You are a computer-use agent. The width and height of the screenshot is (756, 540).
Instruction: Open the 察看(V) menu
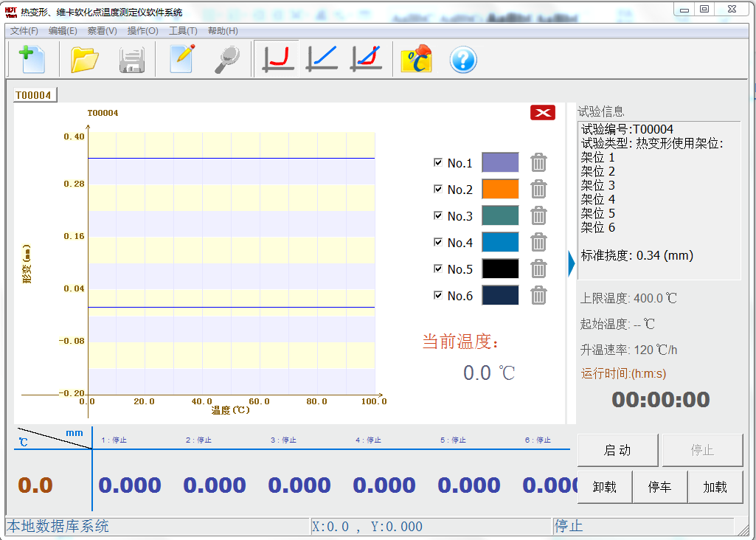103,31
